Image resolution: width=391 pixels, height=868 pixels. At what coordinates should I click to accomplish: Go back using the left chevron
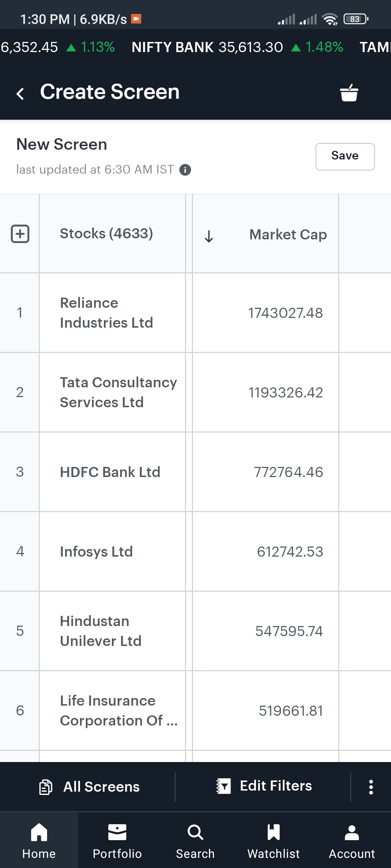coord(20,93)
